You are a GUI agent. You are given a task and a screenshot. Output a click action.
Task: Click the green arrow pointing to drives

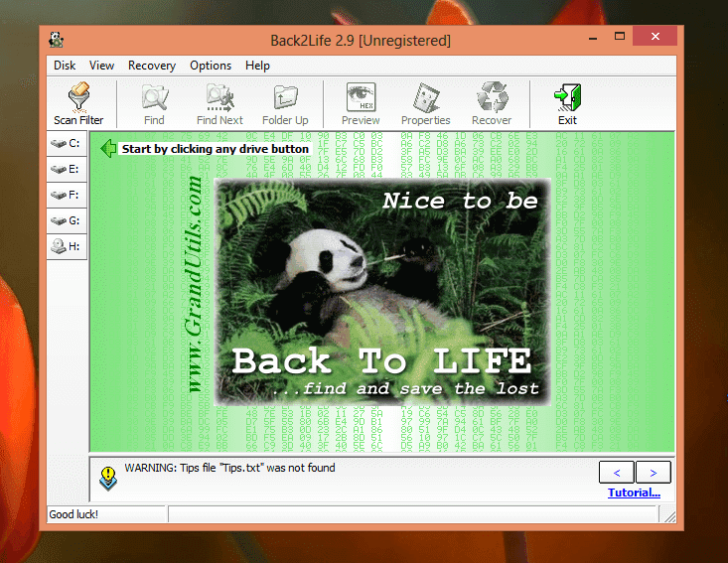tap(108, 149)
